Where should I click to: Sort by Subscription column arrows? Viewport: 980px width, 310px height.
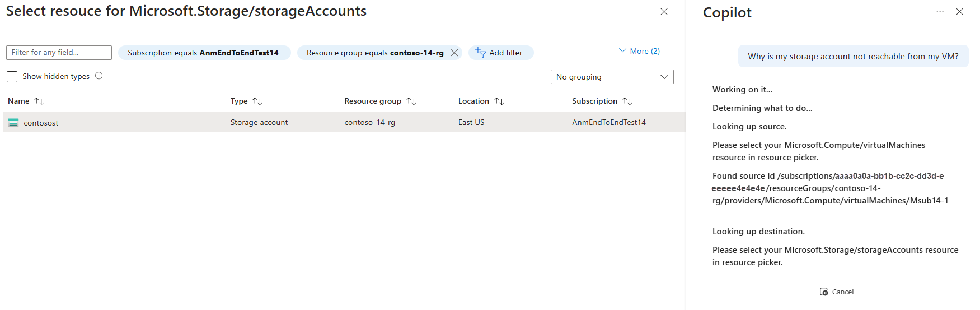click(x=627, y=101)
